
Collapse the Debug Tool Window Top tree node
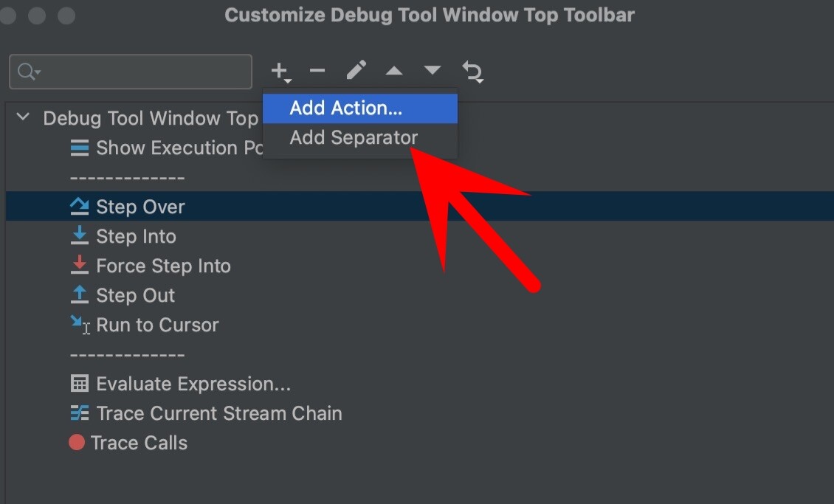[x=22, y=117]
